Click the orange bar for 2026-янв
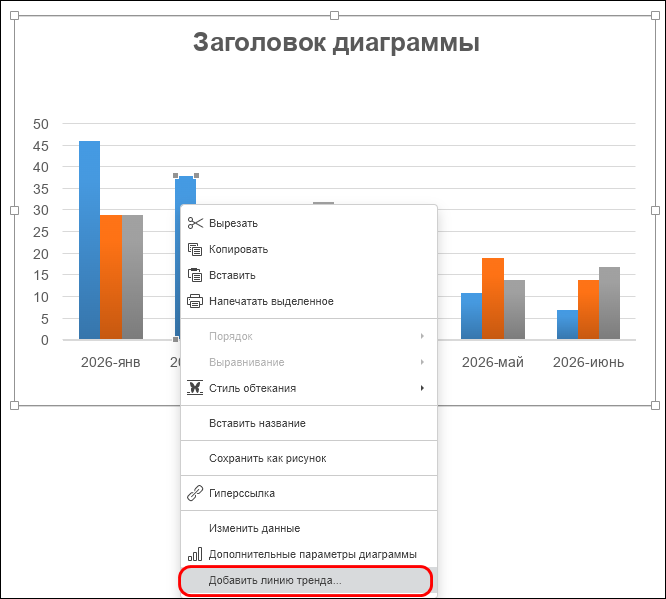 click(111, 277)
